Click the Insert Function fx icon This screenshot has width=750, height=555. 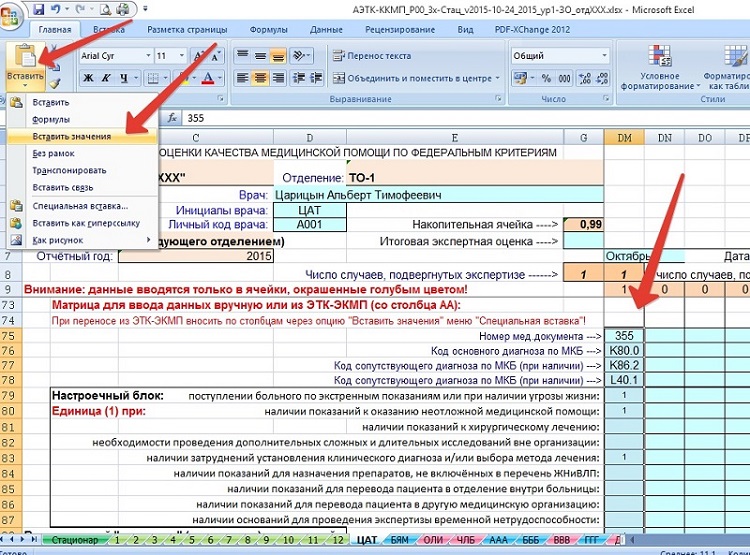[x=171, y=117]
